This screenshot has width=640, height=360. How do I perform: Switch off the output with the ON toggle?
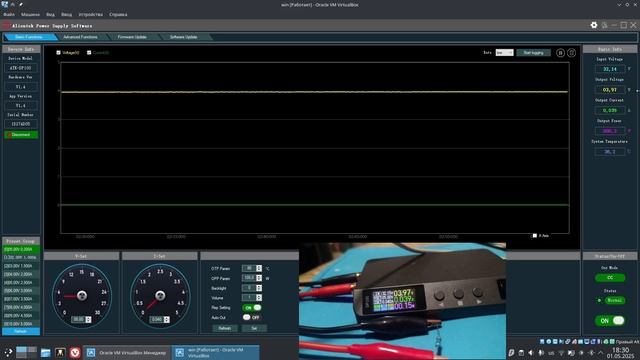(610, 320)
